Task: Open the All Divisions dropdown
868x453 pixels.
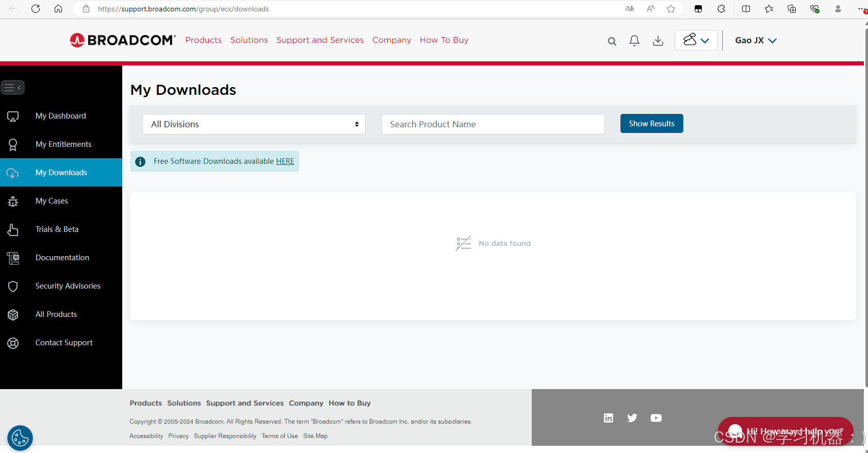Action: 254,124
